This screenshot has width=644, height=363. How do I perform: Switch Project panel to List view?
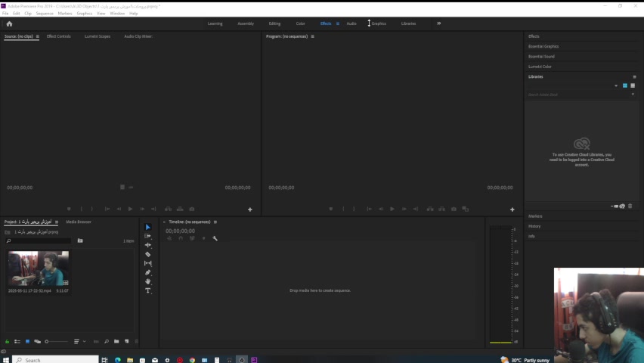[17, 341]
